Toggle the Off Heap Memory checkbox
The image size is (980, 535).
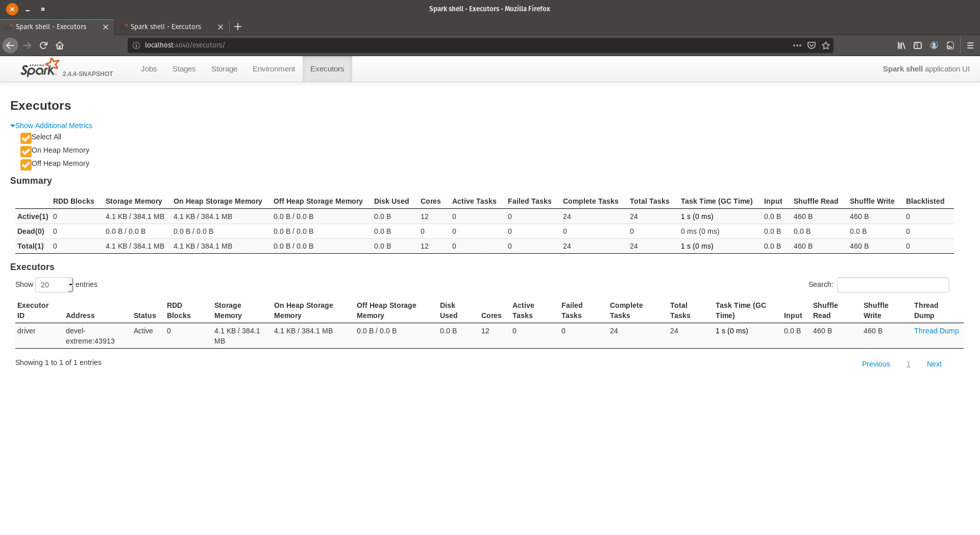(26, 165)
